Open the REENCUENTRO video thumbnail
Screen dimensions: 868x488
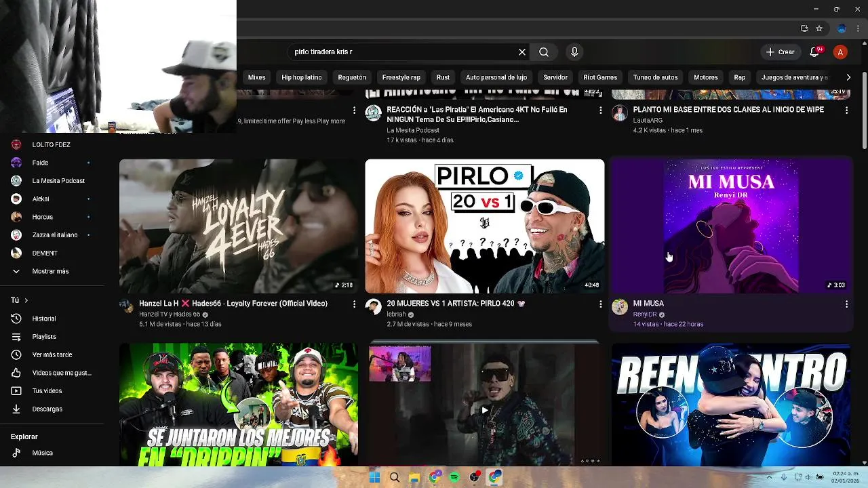click(x=731, y=404)
